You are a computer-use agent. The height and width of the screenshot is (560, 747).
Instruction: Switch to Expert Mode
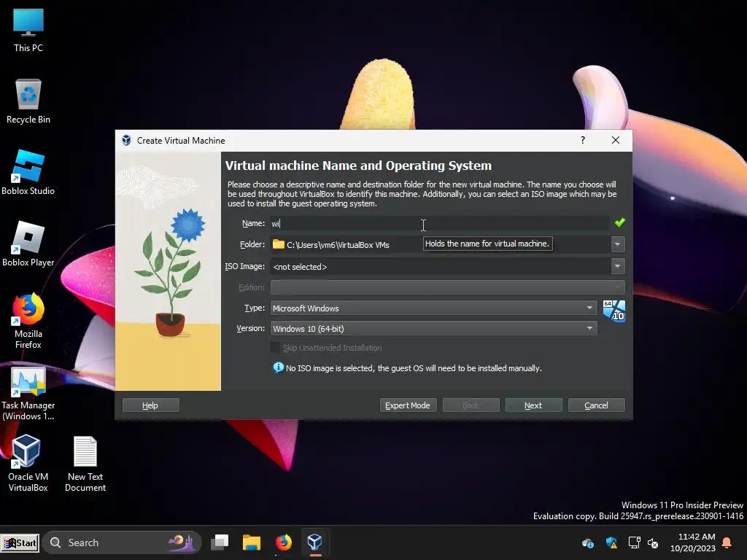point(408,405)
